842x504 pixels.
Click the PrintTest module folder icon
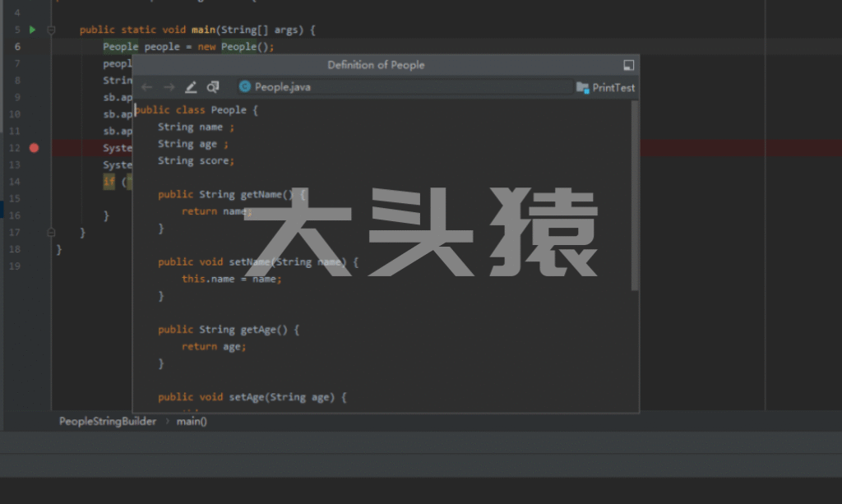[x=582, y=87]
